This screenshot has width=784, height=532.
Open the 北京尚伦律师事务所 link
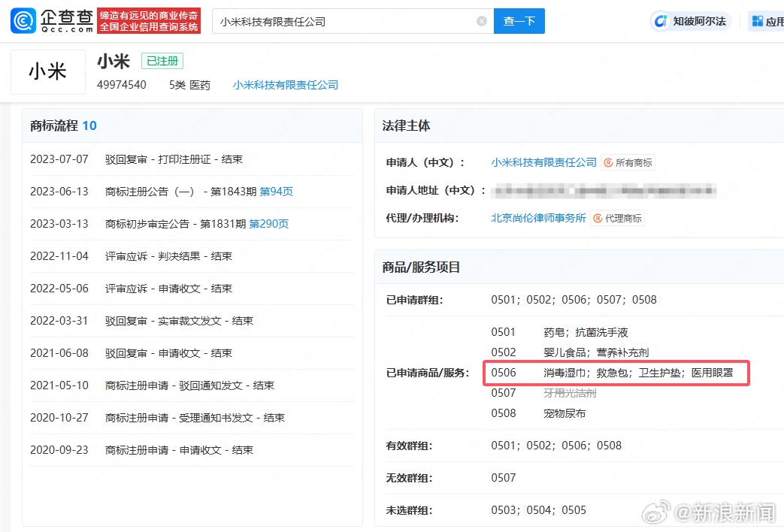(538, 218)
